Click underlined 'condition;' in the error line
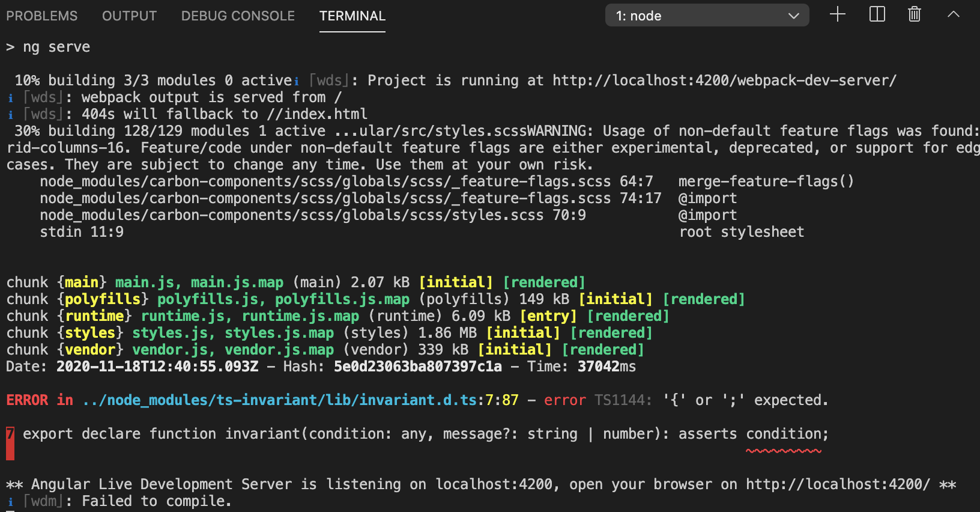The width and height of the screenshot is (980, 512). pos(787,434)
